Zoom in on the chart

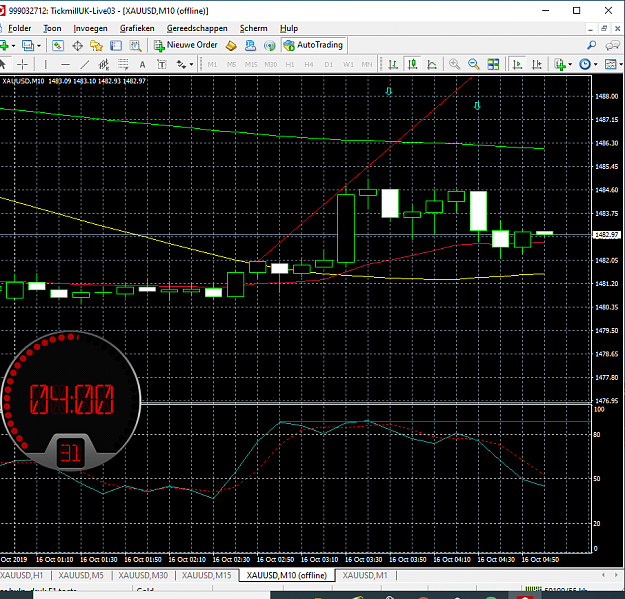tap(454, 64)
